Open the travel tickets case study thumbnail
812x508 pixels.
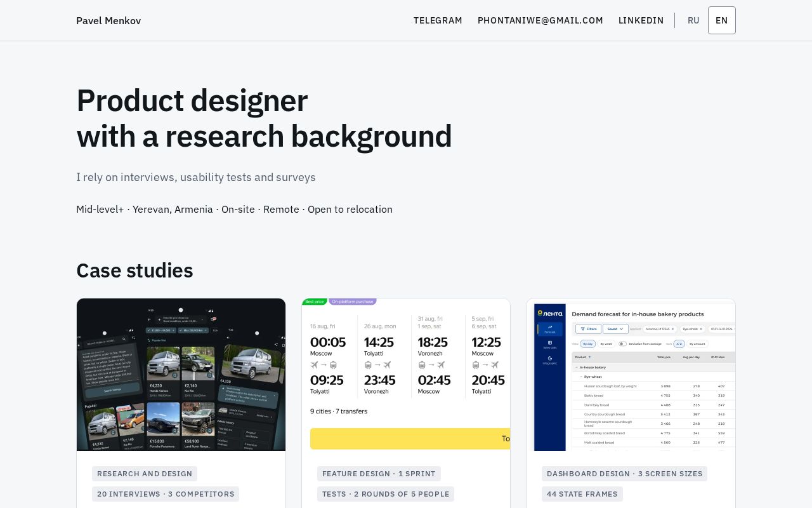pyautogui.click(x=406, y=375)
